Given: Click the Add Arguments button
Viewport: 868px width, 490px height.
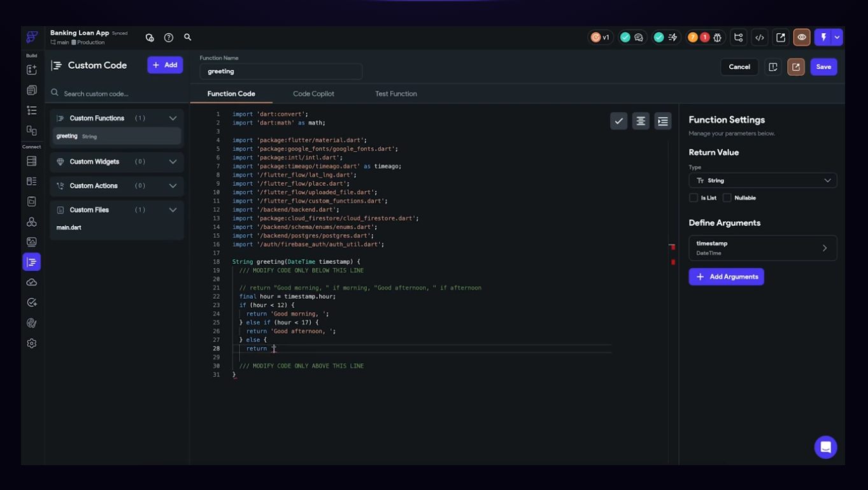Looking at the screenshot, I should click(726, 277).
